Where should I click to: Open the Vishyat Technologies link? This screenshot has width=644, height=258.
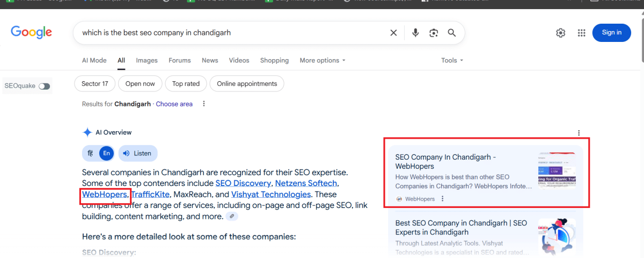(271, 195)
